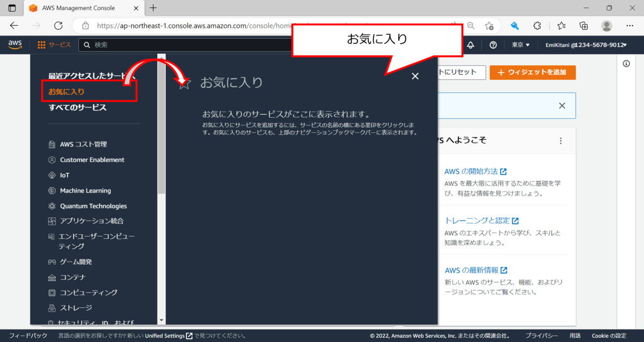Open the browser zoom magnifier icon

[x=471, y=26]
